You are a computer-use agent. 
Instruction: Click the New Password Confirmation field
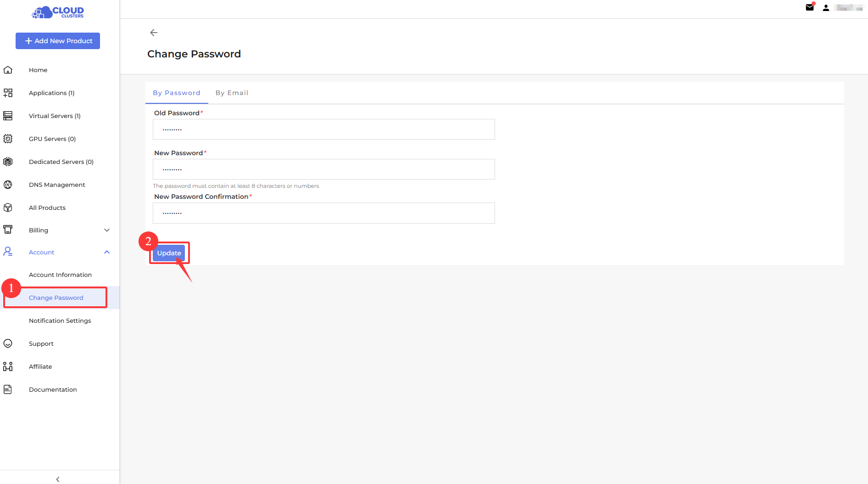click(x=323, y=213)
